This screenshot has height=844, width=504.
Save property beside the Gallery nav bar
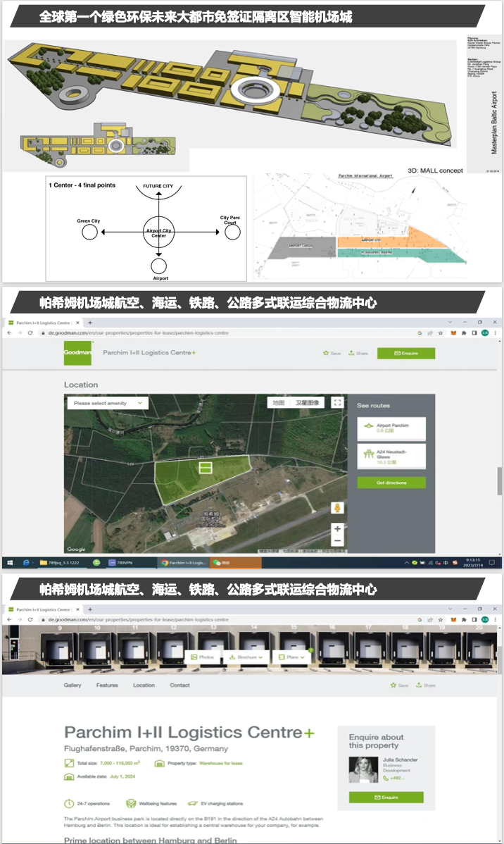point(399,685)
